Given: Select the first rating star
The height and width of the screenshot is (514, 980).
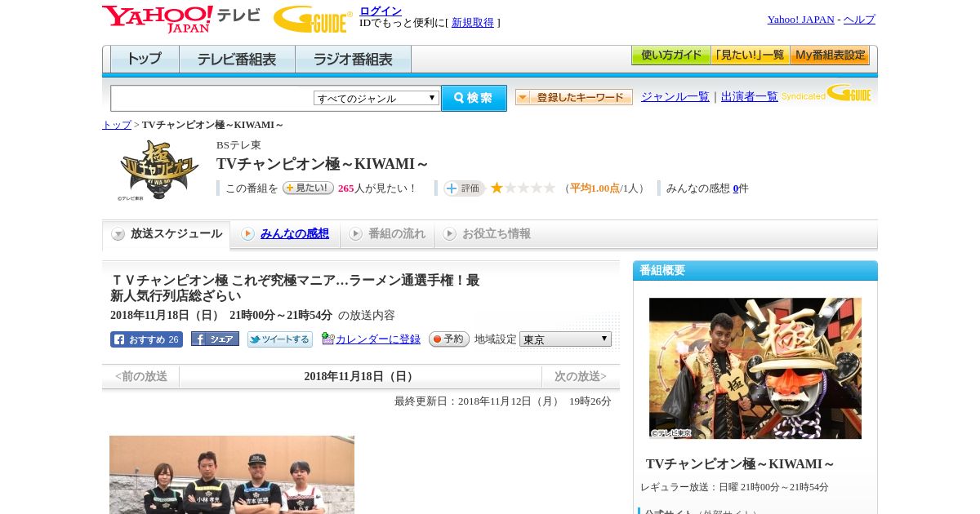Looking at the screenshot, I should pos(497,188).
